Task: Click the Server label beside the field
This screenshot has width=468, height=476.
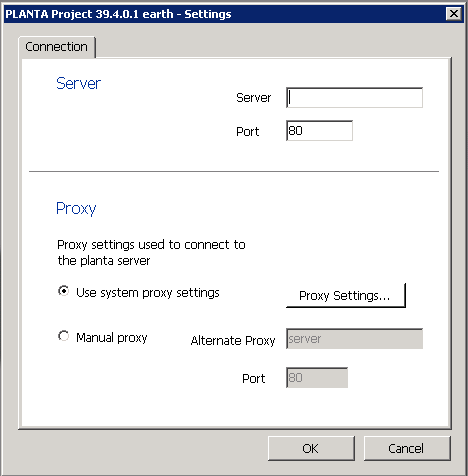Action: [x=253, y=98]
